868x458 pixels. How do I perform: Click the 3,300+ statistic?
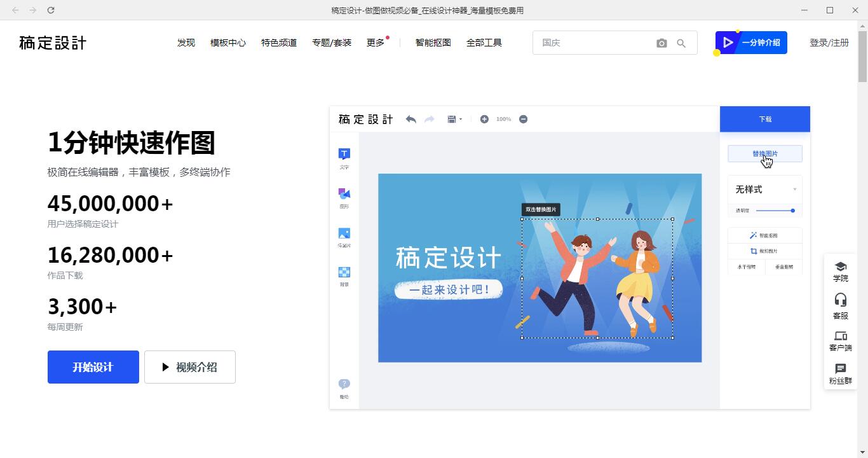click(x=83, y=307)
